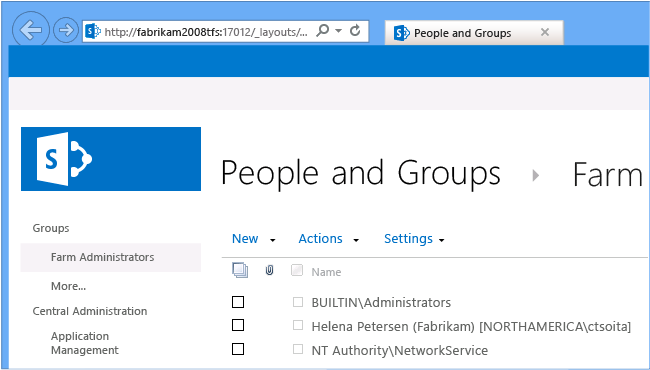
Task: Click the browser Back arrow button
Action: 31,30
